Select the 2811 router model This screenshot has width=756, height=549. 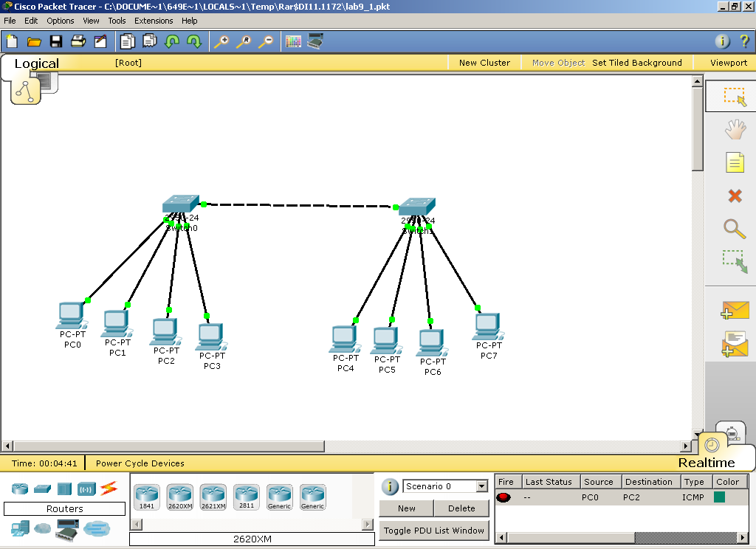247,497
